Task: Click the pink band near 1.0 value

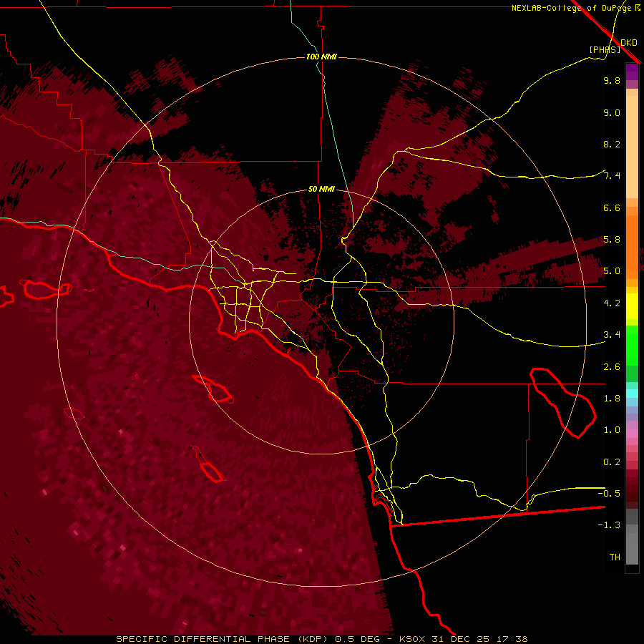Action: (632, 433)
